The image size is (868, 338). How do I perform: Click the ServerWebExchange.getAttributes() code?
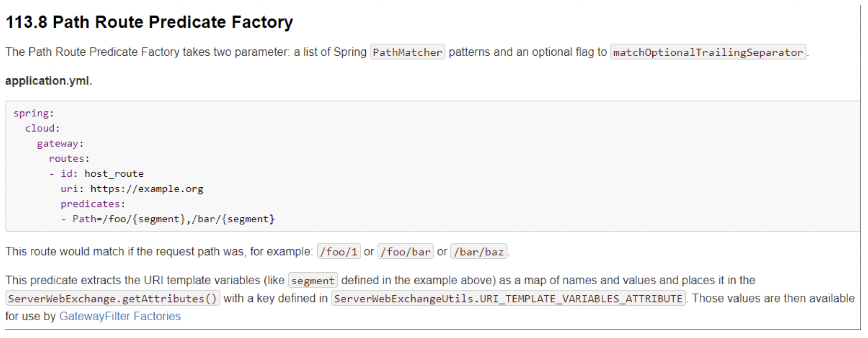(x=112, y=299)
